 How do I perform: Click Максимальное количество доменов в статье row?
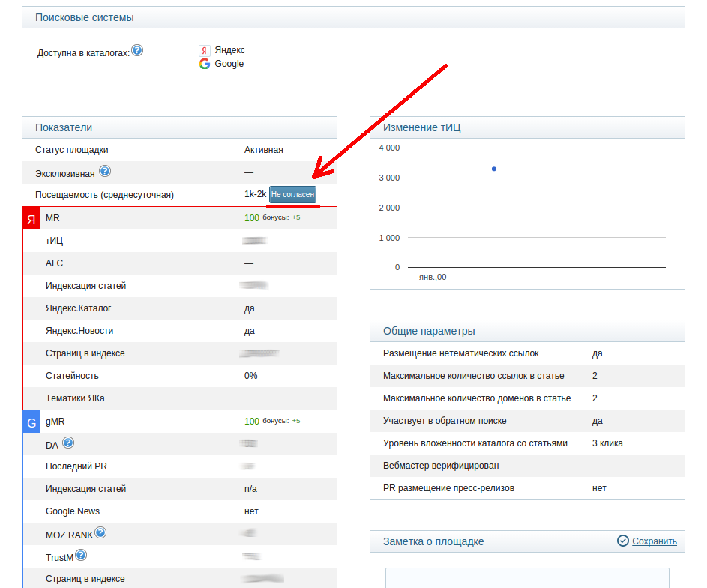[x=527, y=398]
